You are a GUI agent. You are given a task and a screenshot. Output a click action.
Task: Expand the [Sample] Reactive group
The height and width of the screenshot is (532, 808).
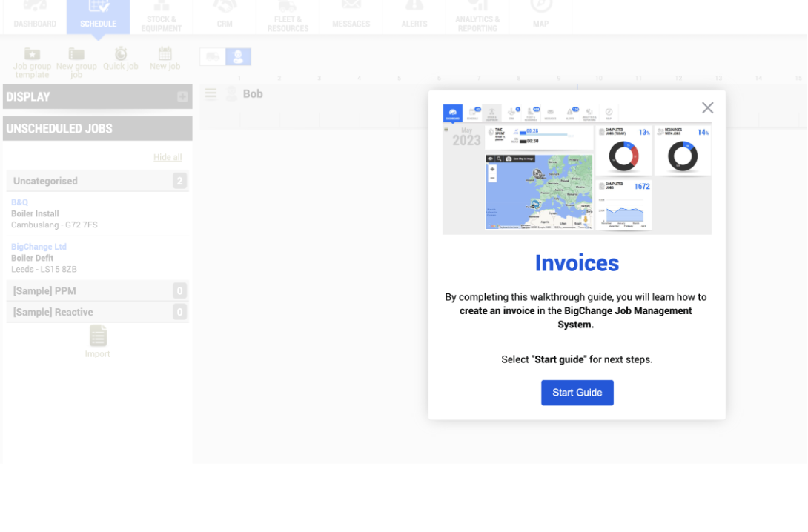[97, 312]
